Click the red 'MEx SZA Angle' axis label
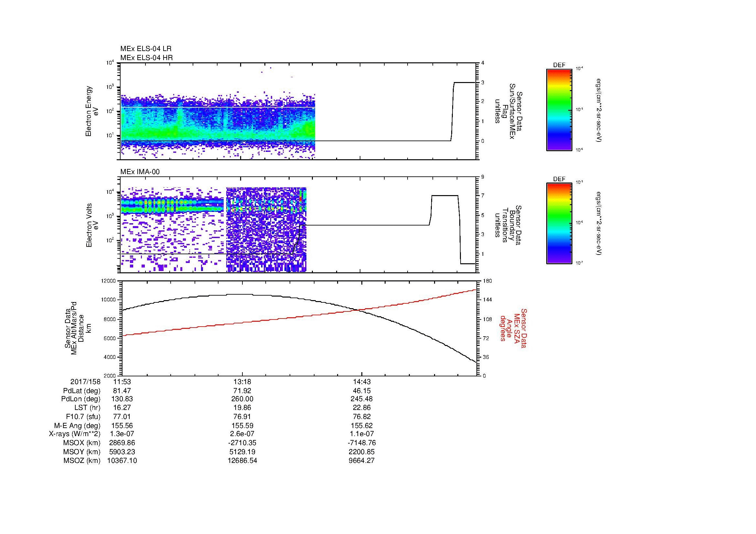This screenshot has width=756, height=534. [x=513, y=328]
